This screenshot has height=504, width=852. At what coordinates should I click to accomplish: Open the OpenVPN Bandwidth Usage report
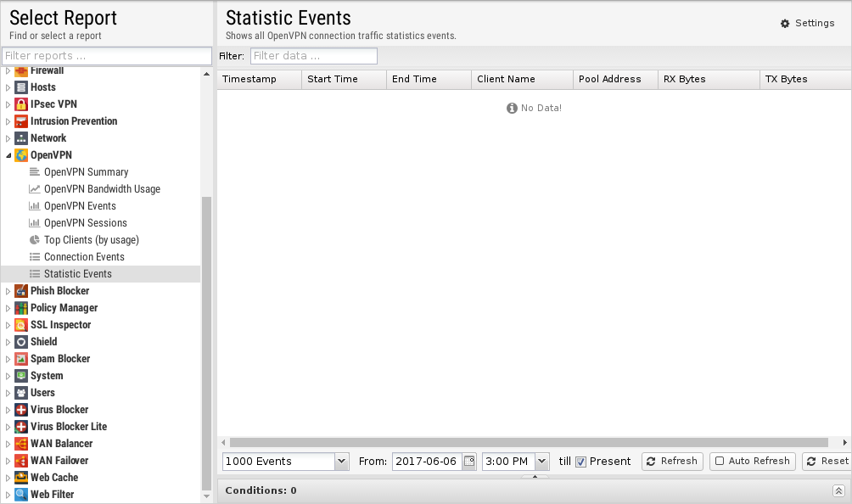102,189
